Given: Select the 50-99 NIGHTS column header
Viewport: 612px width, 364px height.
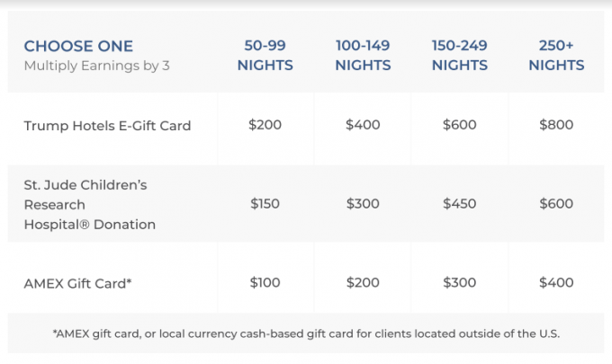Looking at the screenshot, I should click(x=265, y=56).
